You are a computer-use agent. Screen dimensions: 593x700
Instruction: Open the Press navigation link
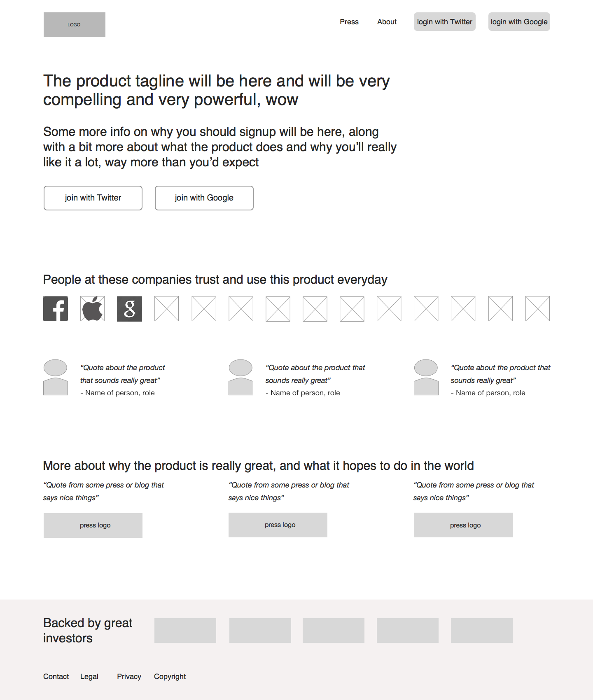click(x=349, y=22)
